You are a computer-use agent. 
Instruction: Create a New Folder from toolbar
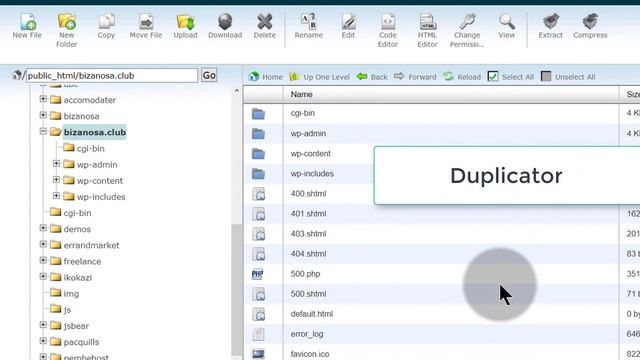point(67,30)
